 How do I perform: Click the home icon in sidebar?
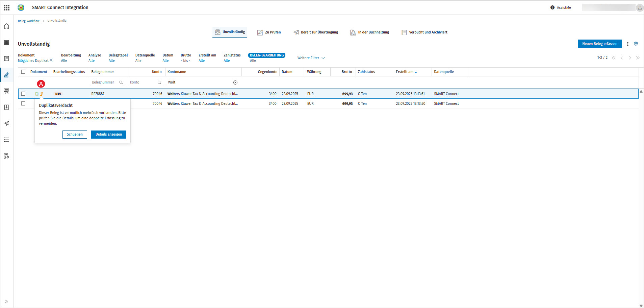pos(6,26)
